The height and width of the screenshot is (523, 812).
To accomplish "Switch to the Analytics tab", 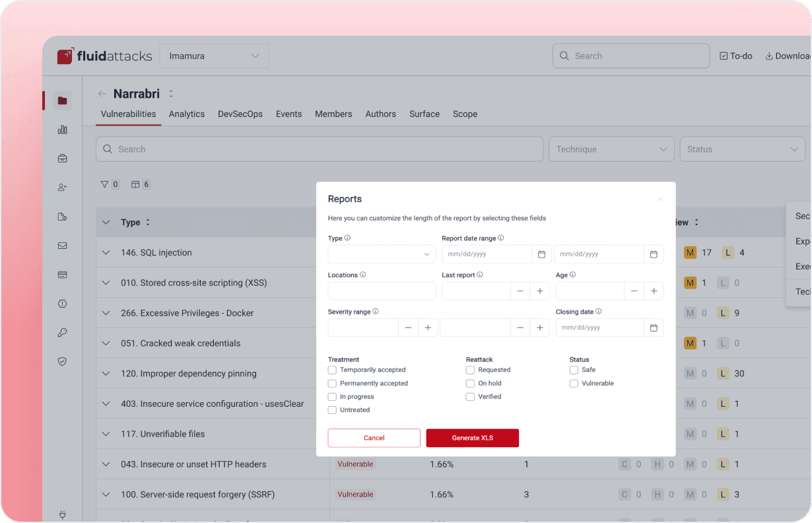I will (x=187, y=114).
